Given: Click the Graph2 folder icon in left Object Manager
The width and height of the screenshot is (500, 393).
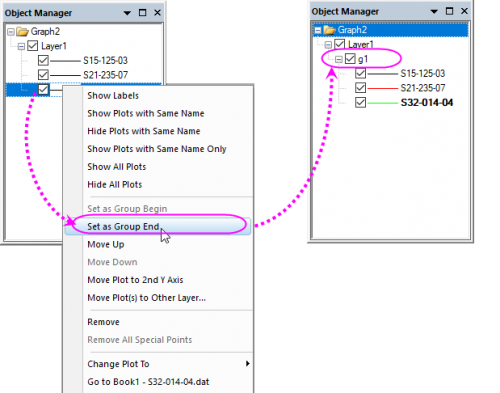Looking at the screenshot, I should pos(22,32).
